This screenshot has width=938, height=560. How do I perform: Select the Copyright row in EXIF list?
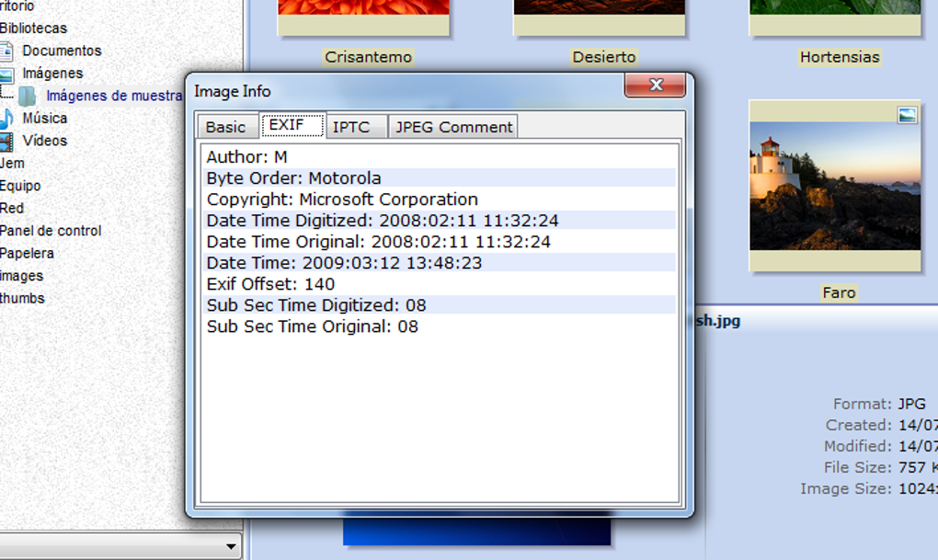pos(439,200)
